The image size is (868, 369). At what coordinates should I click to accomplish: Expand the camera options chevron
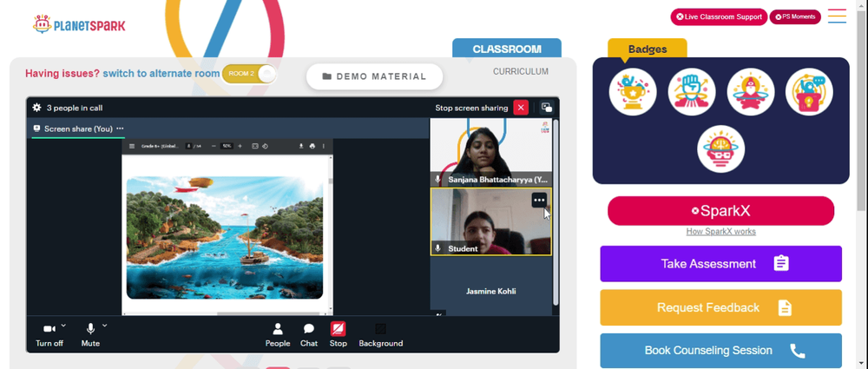click(63, 326)
